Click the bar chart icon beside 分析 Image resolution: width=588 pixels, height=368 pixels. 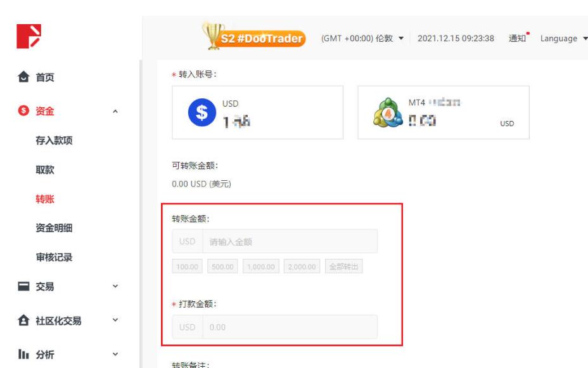coord(23,354)
